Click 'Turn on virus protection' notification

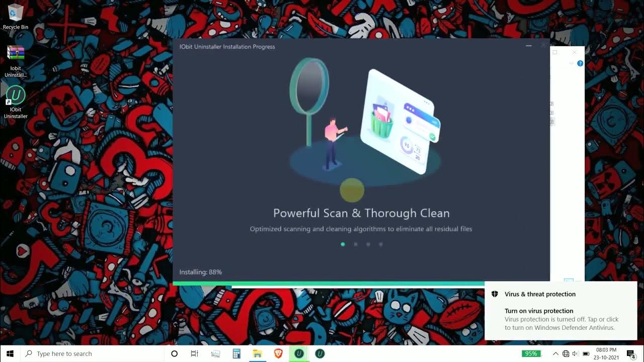539,311
